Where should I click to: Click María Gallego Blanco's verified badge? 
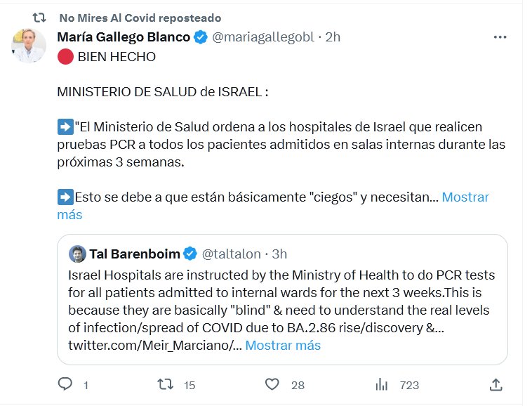200,37
